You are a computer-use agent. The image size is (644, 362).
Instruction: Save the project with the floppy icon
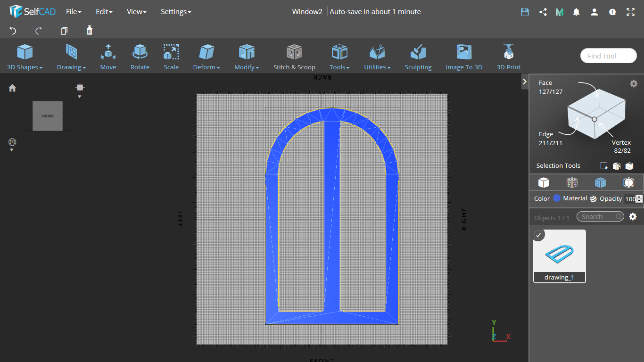[x=525, y=12]
